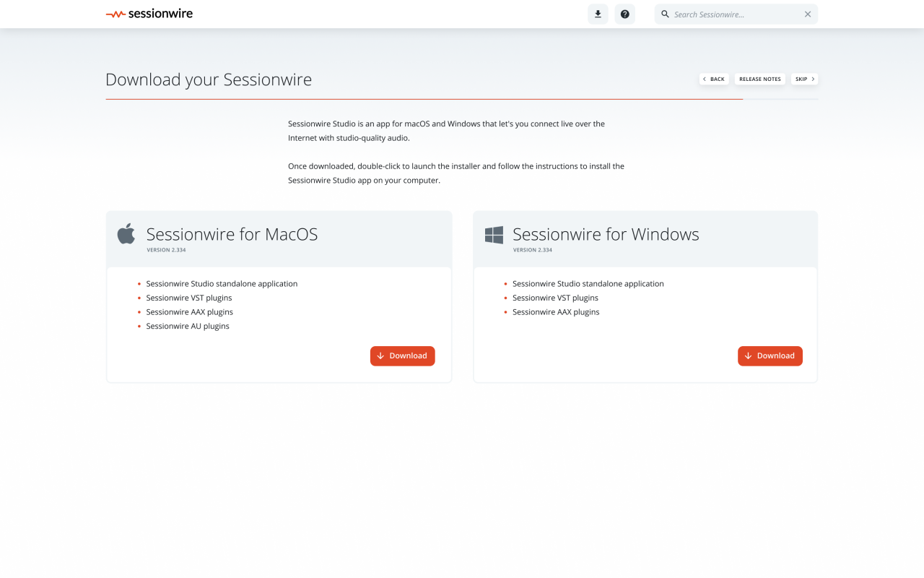Image resolution: width=924 pixels, height=578 pixels.
Task: Clear the search field with the X
Action: point(808,14)
